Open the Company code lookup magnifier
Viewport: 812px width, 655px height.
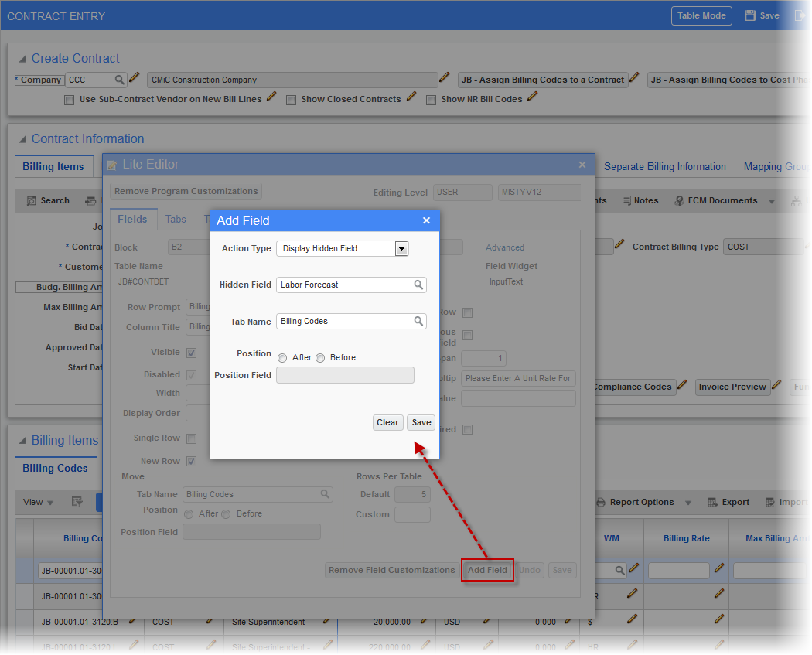coord(120,80)
